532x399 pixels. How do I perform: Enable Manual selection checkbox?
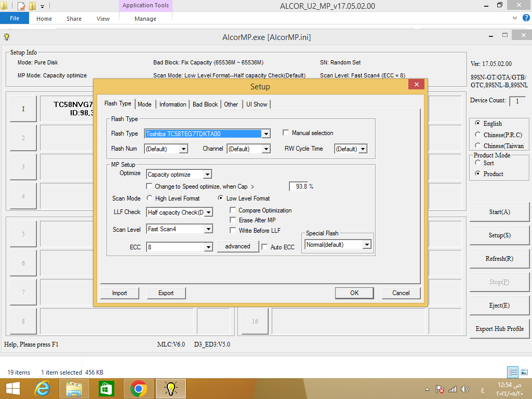point(286,132)
